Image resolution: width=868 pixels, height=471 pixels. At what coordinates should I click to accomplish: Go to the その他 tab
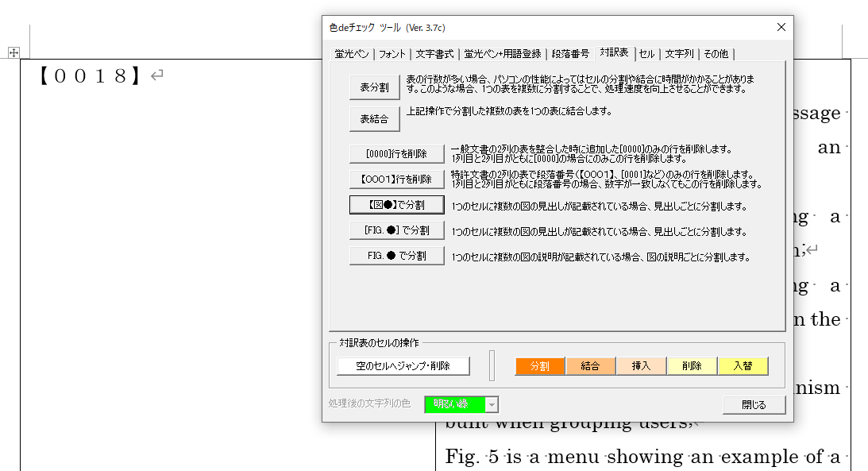(716, 54)
